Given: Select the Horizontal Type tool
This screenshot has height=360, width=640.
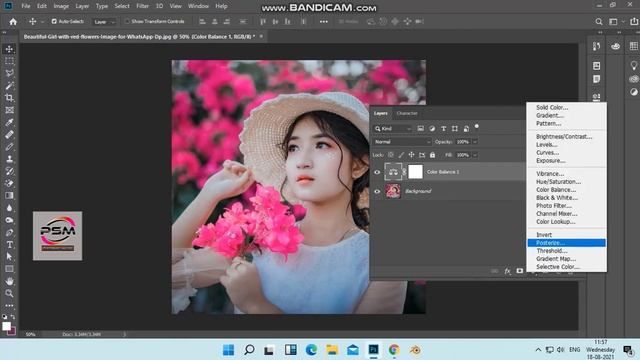Looking at the screenshot, I should [9, 244].
